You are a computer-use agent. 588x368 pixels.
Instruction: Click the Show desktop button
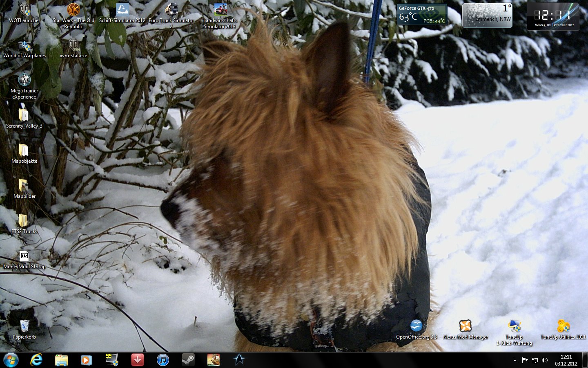(x=585, y=360)
